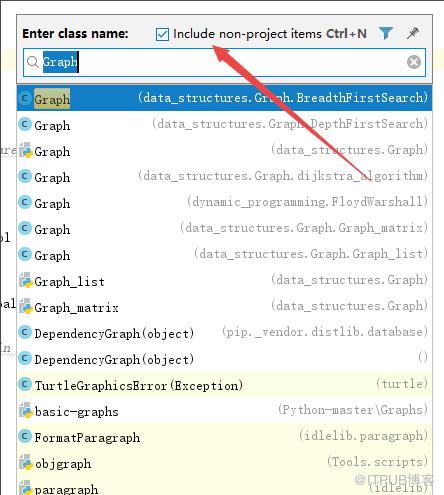Open the filter funnel icon
The image size is (444, 495).
386,33
